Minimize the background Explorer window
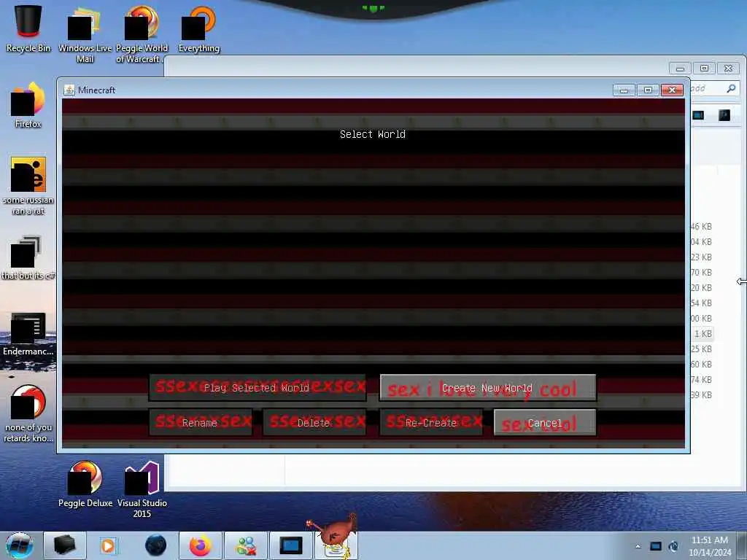This screenshot has width=747, height=560. (x=681, y=69)
